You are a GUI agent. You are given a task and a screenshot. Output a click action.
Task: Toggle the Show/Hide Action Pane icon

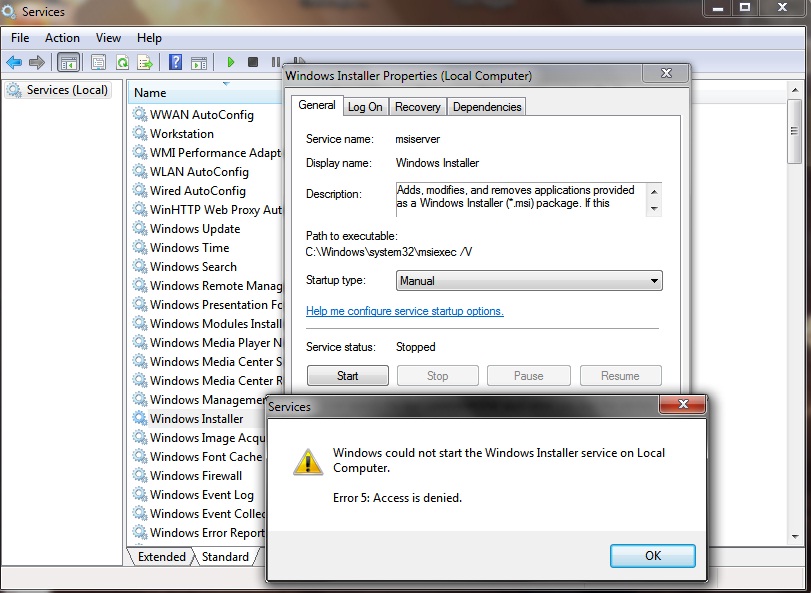tap(199, 63)
